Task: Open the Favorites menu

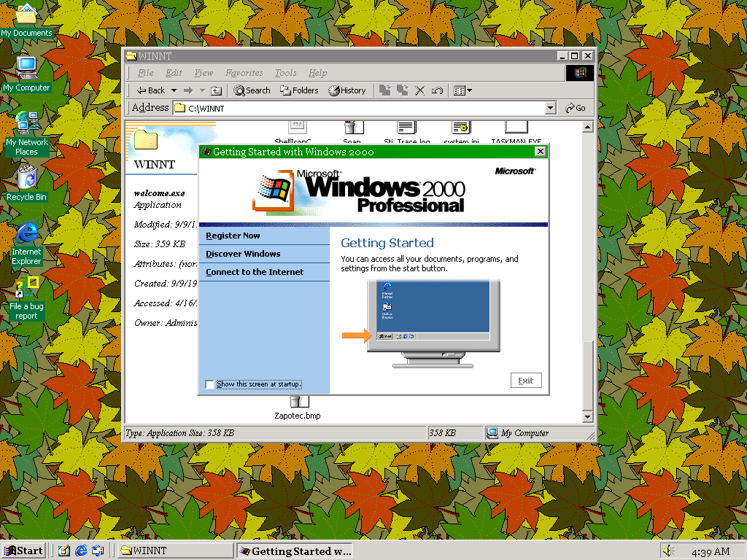Action: coord(244,73)
